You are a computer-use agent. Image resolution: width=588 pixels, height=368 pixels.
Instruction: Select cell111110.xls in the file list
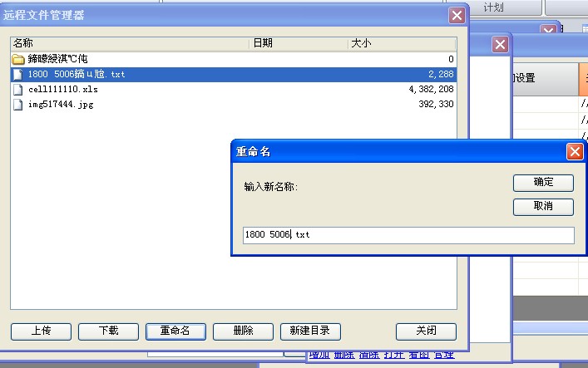(x=63, y=89)
